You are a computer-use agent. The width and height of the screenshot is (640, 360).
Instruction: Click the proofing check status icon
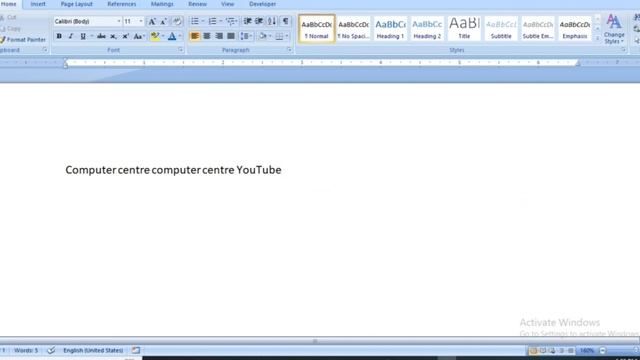51,351
